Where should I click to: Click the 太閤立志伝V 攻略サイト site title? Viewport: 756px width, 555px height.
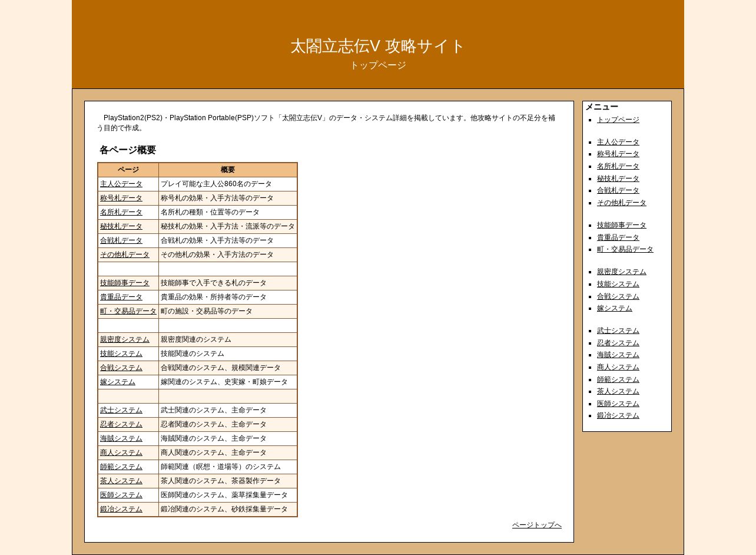pos(377,46)
